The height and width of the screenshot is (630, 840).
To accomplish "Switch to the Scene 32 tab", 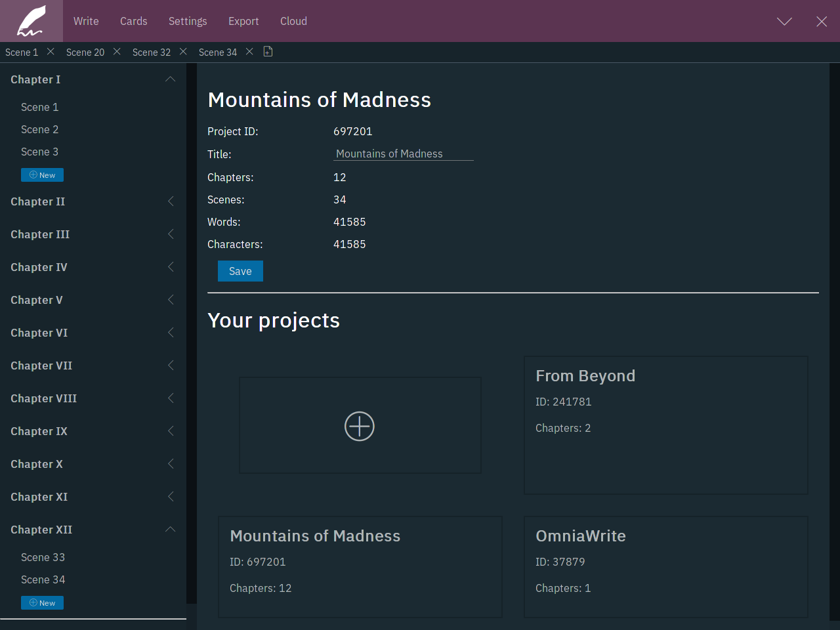I will click(152, 52).
